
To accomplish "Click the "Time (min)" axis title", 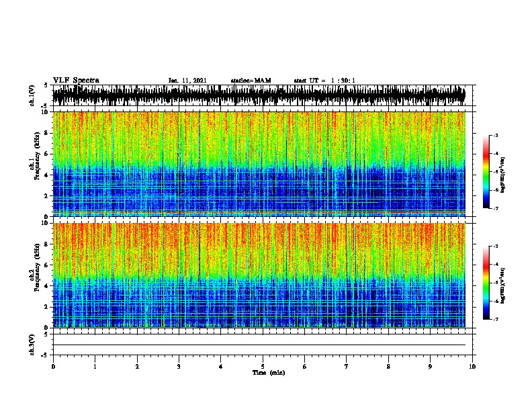I will [x=269, y=373].
